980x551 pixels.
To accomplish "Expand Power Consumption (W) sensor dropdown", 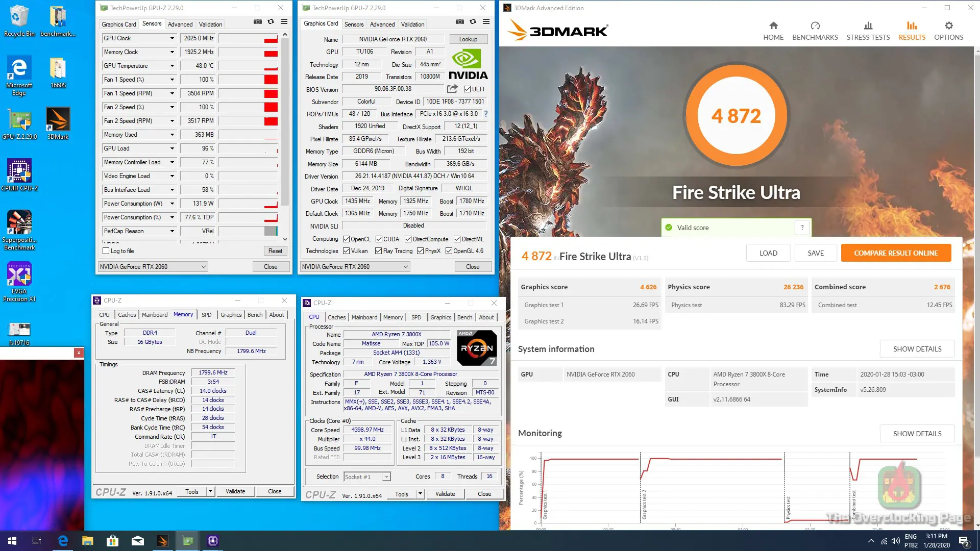I will click(x=172, y=204).
